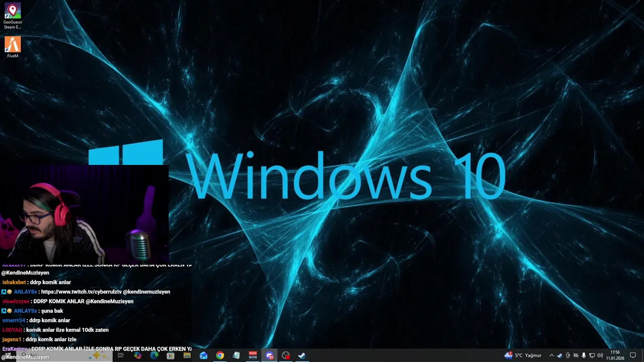
Task: Show hidden system tray icons
Action: (551, 355)
